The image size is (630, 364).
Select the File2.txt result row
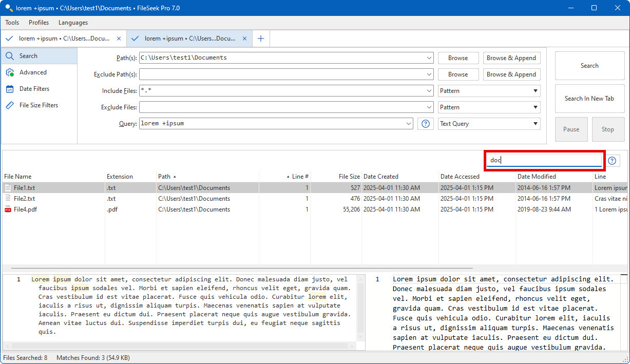click(315, 199)
